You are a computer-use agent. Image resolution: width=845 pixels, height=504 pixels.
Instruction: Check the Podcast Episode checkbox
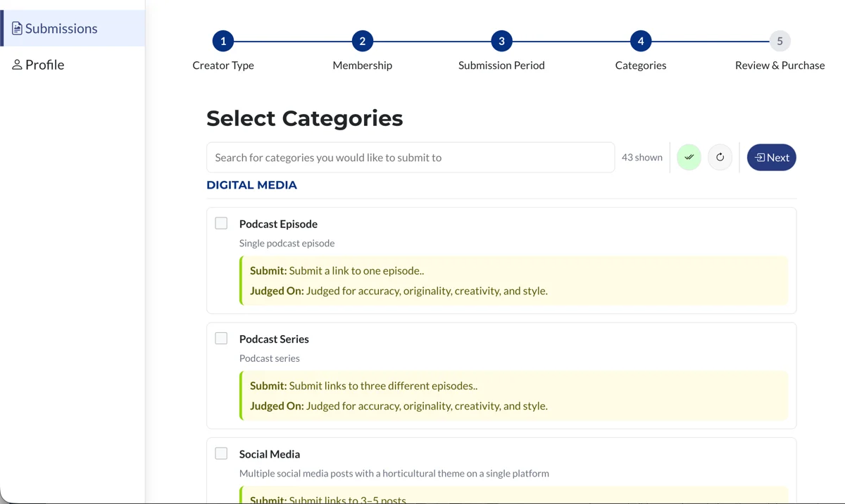pos(221,223)
